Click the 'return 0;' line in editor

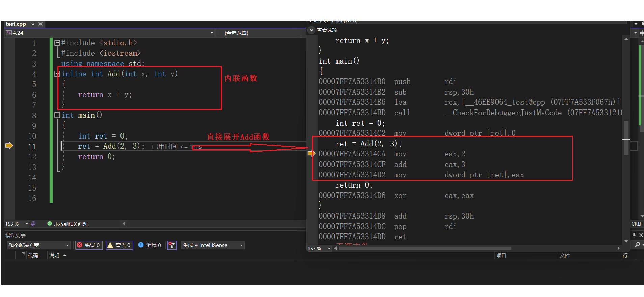[x=97, y=157]
